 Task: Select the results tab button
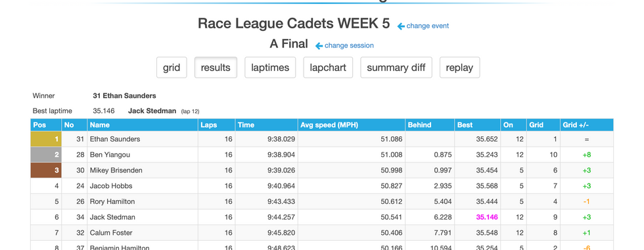point(216,67)
